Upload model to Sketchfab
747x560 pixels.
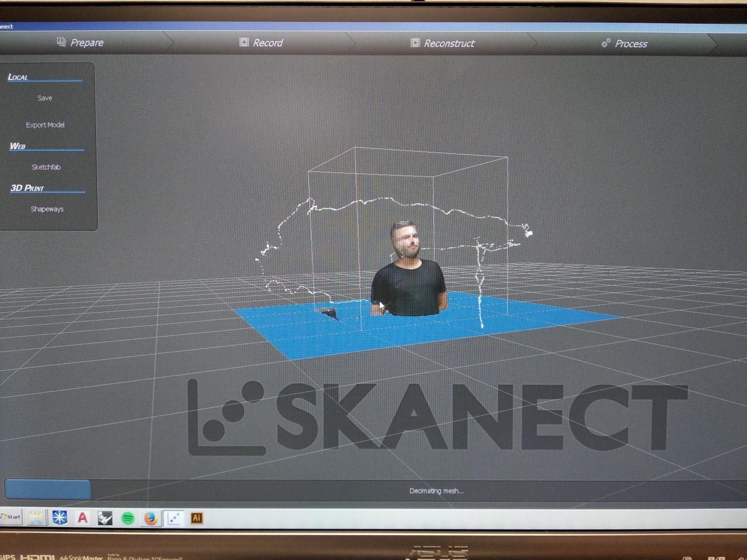46,167
